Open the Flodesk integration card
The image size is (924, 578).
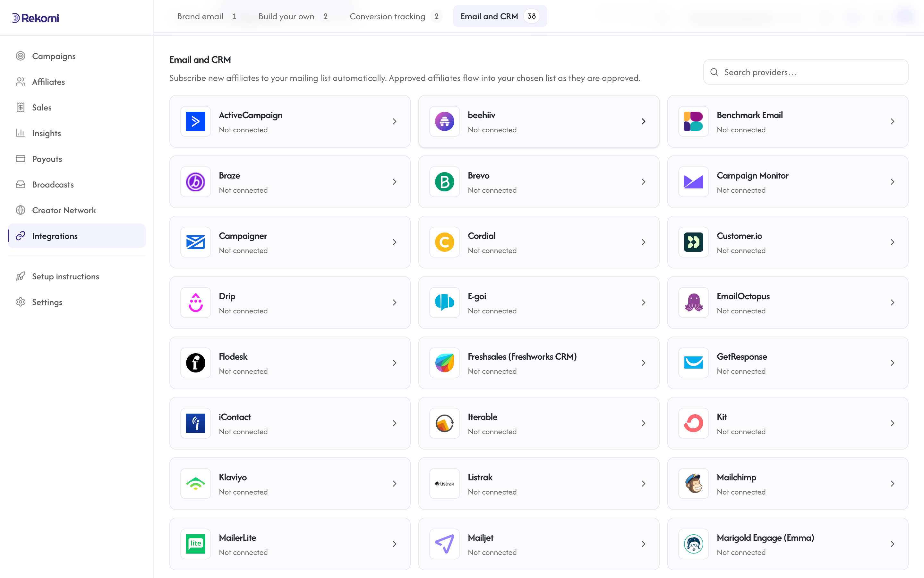tap(290, 363)
